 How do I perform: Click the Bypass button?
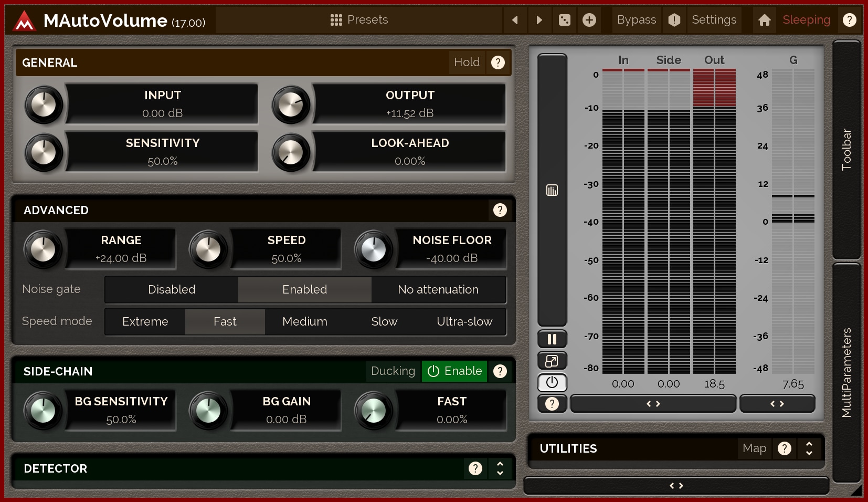pyautogui.click(x=636, y=20)
